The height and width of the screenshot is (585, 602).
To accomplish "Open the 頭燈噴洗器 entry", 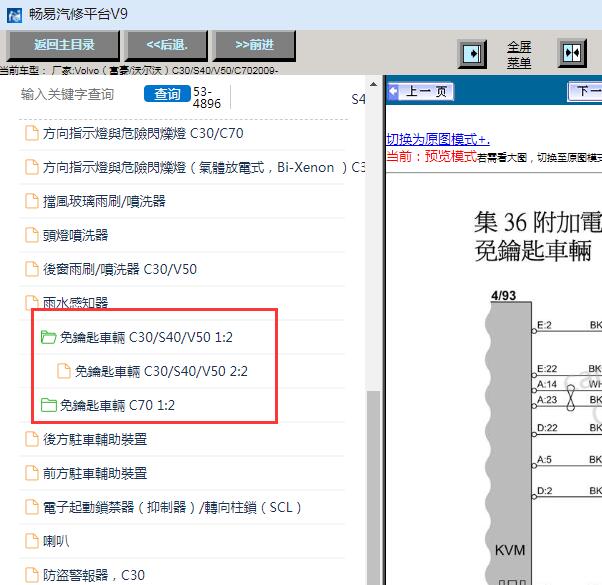I will tap(75, 235).
